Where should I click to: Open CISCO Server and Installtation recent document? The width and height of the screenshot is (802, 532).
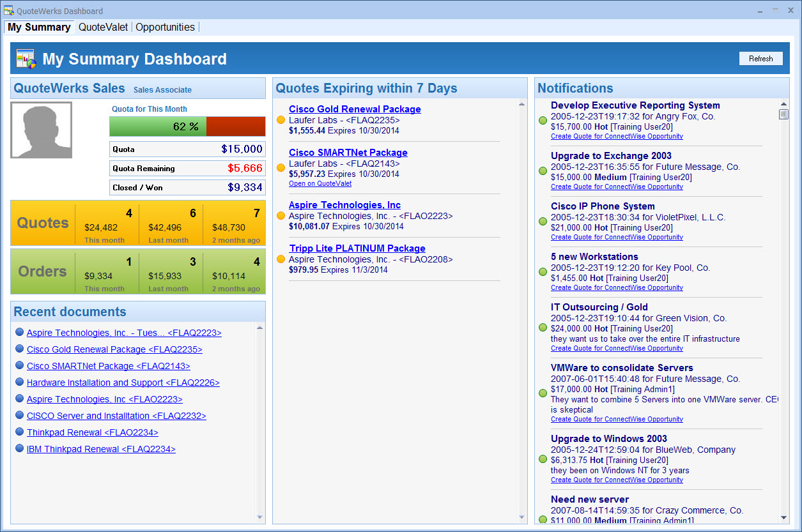pyautogui.click(x=116, y=416)
